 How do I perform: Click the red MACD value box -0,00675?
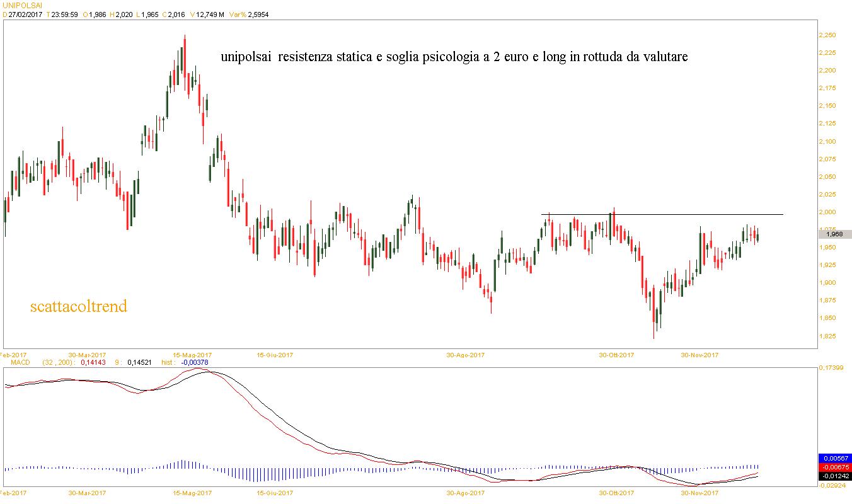(834, 467)
